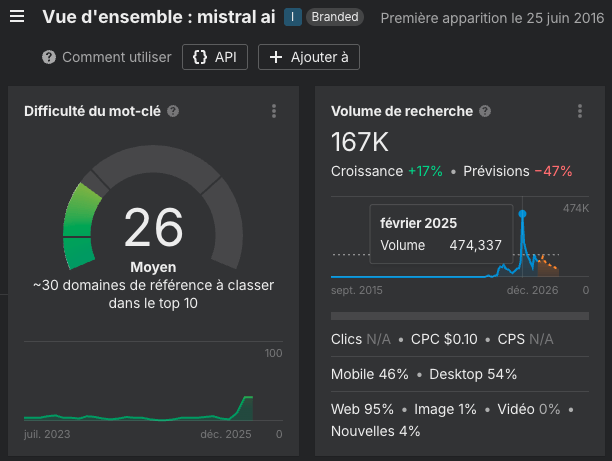Click the Branded tag
Image resolution: width=612 pixels, height=461 pixels.
pos(334,17)
